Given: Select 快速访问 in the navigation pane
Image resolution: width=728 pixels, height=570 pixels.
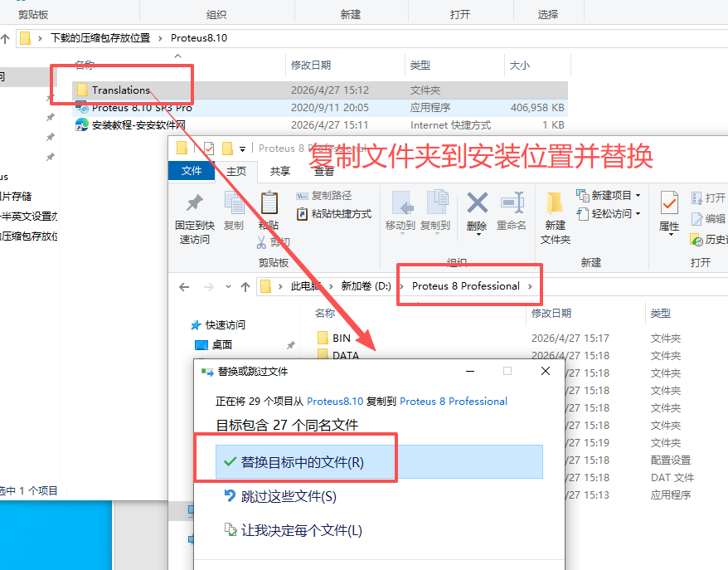Looking at the screenshot, I should (x=218, y=324).
